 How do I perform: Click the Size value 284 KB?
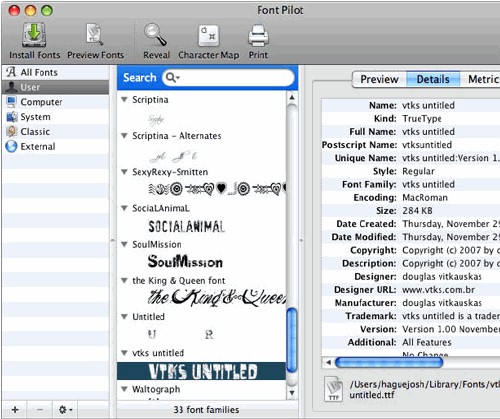coord(417,211)
